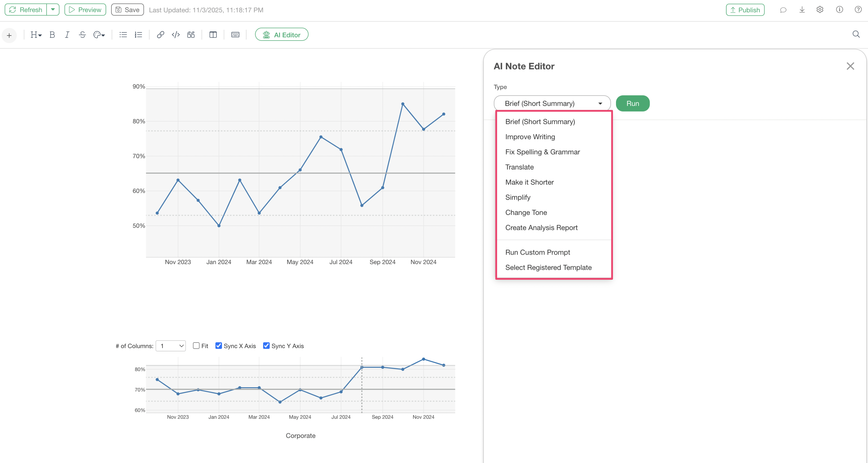Toggle strikethrough formatting

coord(82,35)
